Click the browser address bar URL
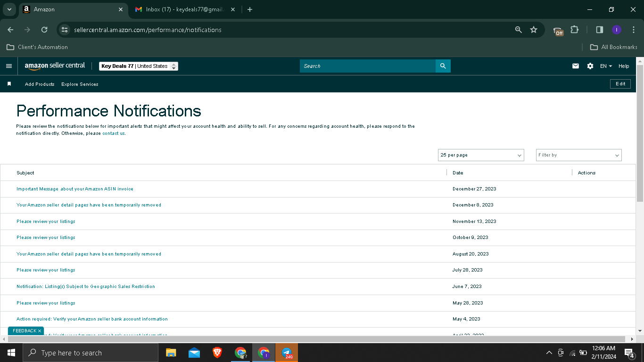This screenshot has width=644, height=362. click(148, 30)
